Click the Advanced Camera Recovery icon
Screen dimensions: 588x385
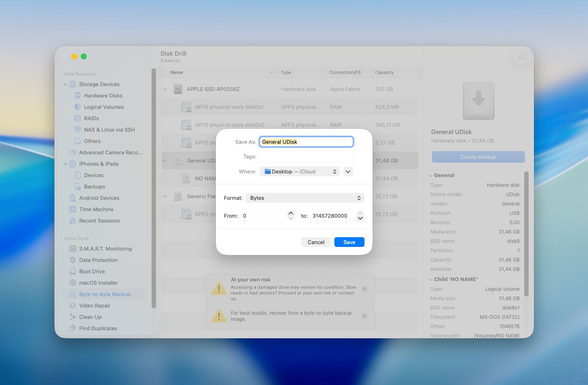(73, 152)
